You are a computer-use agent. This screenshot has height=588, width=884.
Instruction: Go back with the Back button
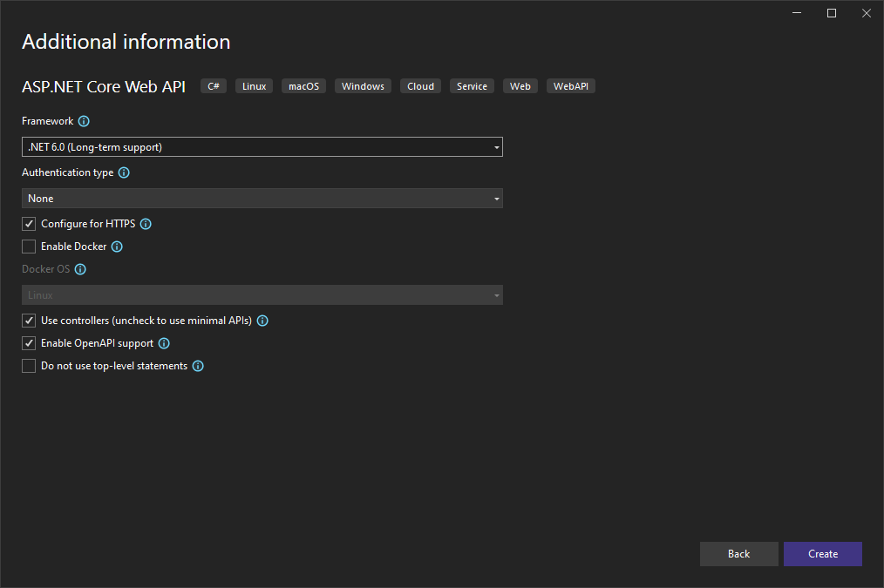click(x=738, y=553)
